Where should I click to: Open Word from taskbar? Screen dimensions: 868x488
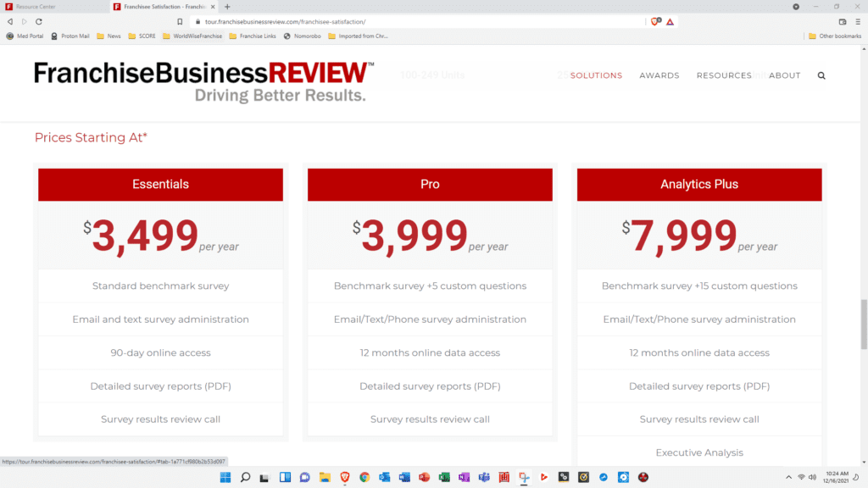click(x=404, y=478)
